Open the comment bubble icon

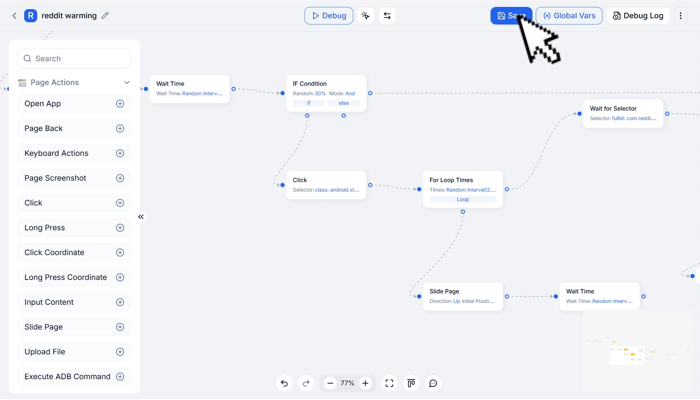pos(433,383)
